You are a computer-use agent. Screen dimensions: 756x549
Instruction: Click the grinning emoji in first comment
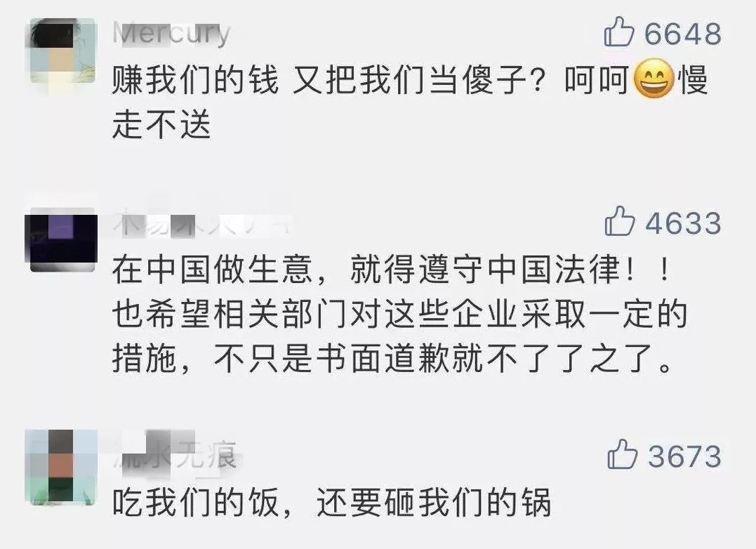[x=653, y=79]
